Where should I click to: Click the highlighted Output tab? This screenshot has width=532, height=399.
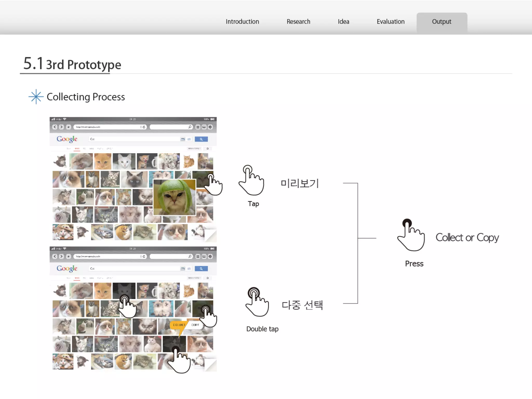pyautogui.click(x=442, y=22)
